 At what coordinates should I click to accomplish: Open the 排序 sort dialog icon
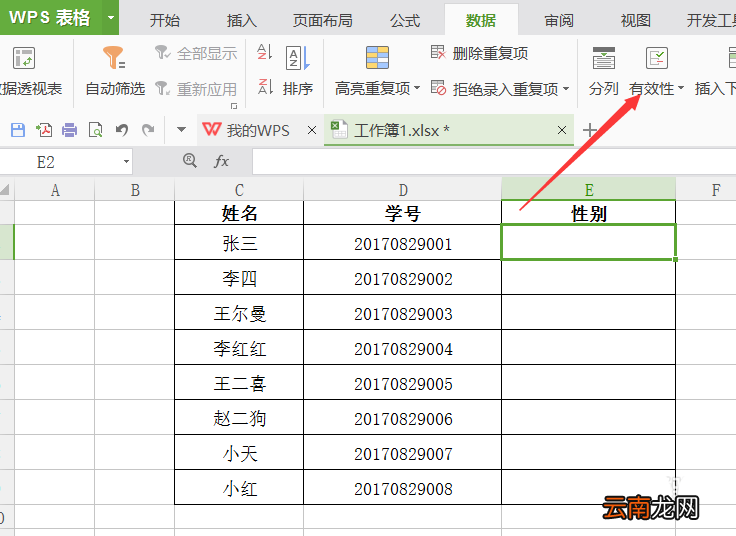[x=298, y=58]
